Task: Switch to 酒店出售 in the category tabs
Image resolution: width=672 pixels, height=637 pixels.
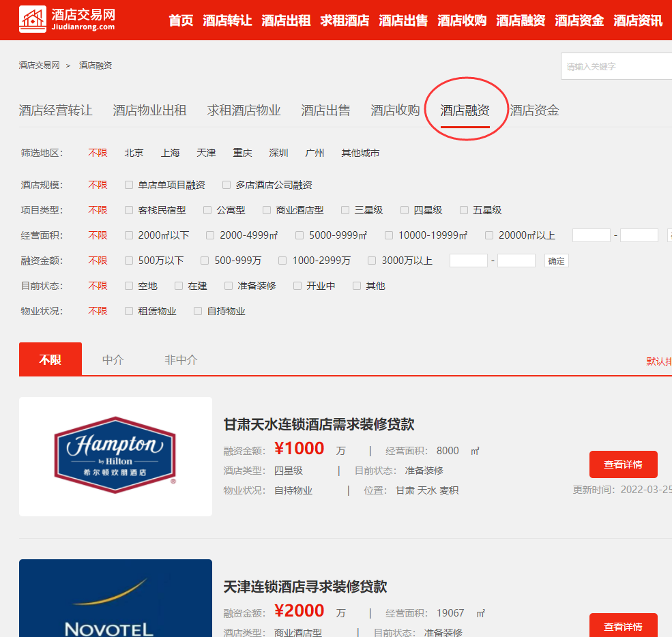Action: point(325,110)
